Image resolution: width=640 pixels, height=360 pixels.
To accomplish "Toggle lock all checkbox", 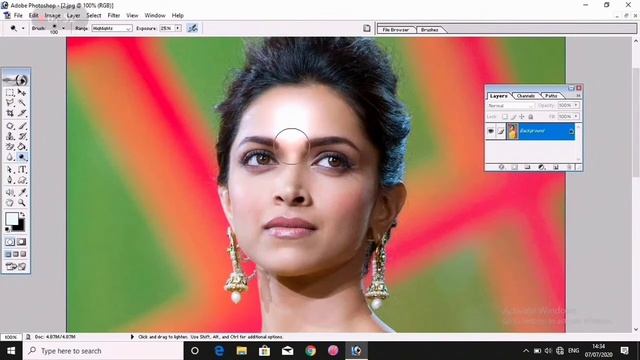I will tap(531, 117).
